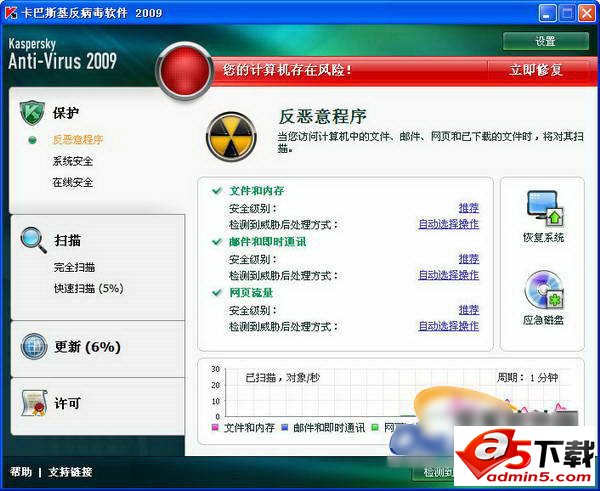
Task: Click 推荐 link for 邮件和即时通讯 security level
Action: point(469,259)
